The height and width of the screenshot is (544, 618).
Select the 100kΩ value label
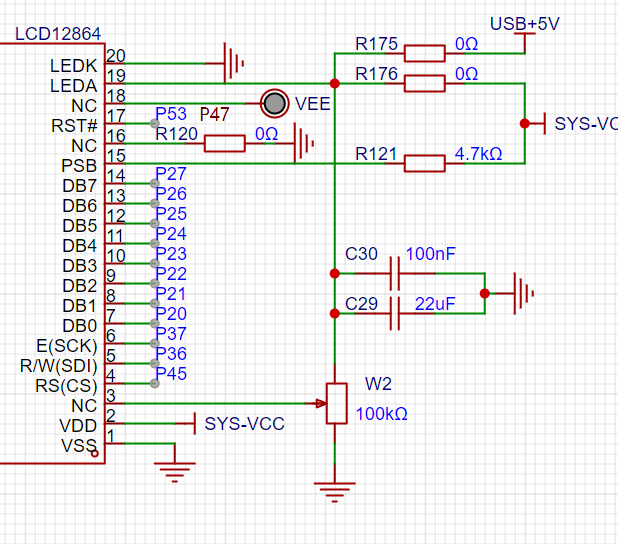point(382,414)
